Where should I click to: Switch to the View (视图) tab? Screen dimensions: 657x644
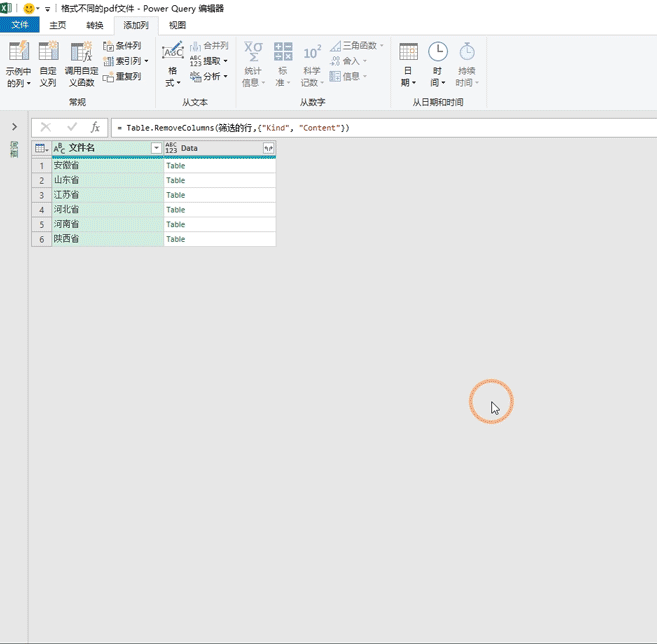coord(177,25)
